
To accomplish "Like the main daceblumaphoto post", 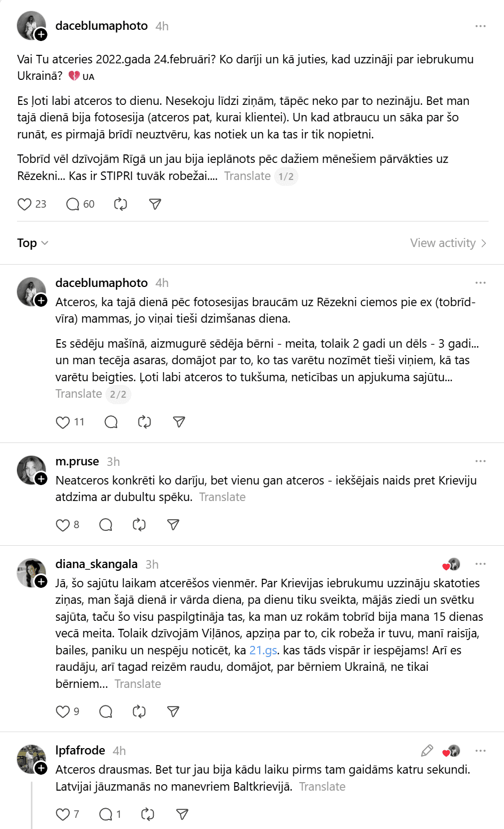I will click(x=24, y=204).
